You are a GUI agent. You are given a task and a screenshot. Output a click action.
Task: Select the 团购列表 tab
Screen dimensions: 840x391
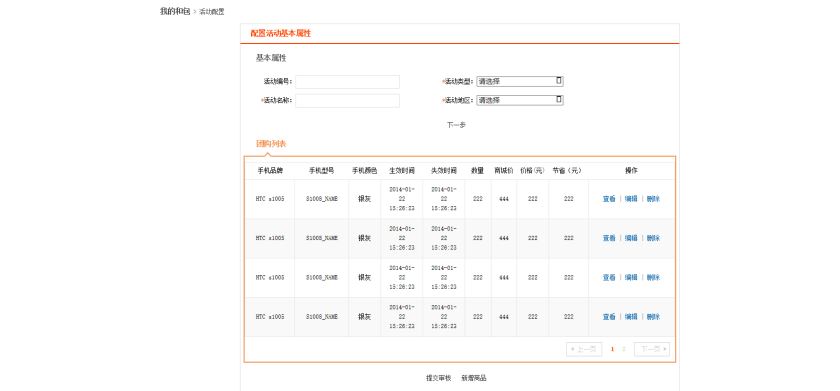(271, 144)
